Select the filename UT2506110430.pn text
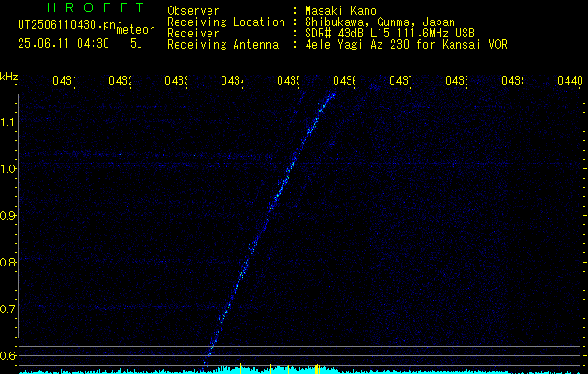 click(x=67, y=25)
